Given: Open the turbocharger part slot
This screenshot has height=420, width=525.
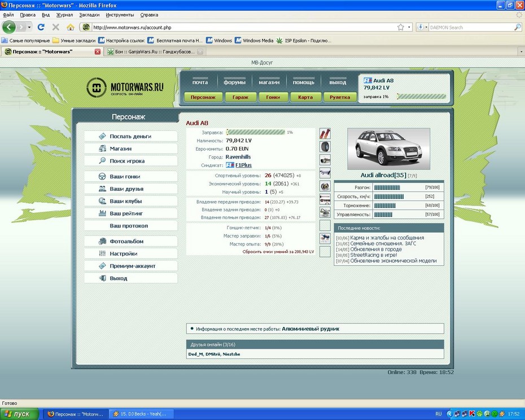Looking at the screenshot, I should (x=325, y=212).
